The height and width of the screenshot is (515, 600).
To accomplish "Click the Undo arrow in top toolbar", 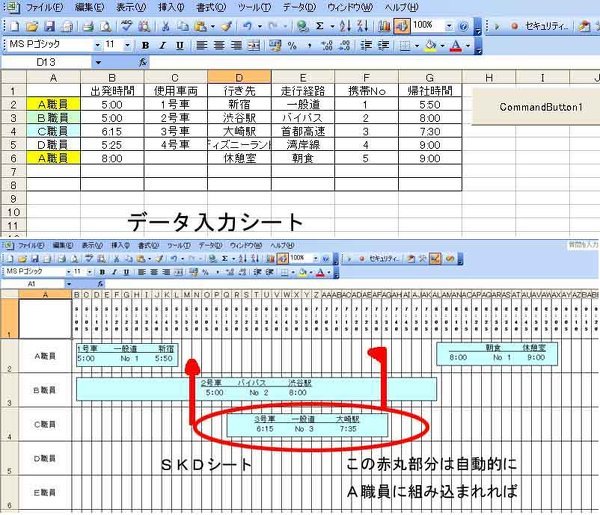I will coord(247,25).
